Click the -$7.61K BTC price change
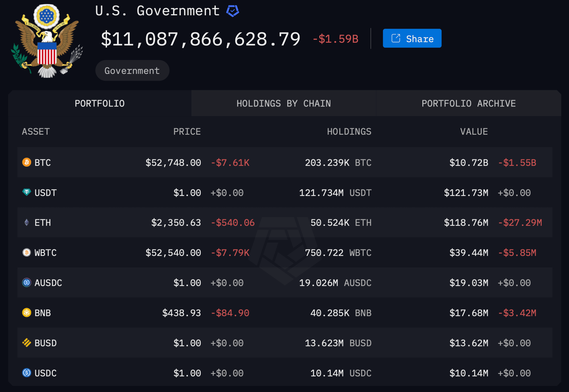This screenshot has width=569, height=392. [x=230, y=163]
